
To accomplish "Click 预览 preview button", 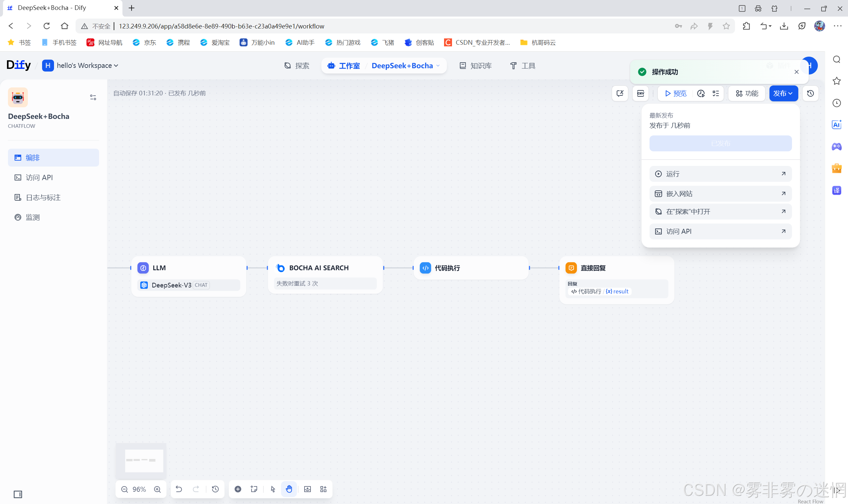I will click(x=676, y=93).
